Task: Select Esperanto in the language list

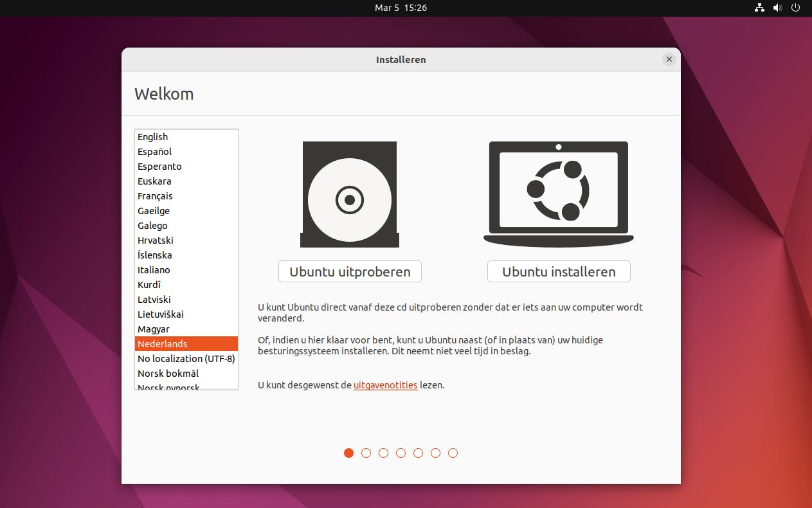Action: (186, 167)
